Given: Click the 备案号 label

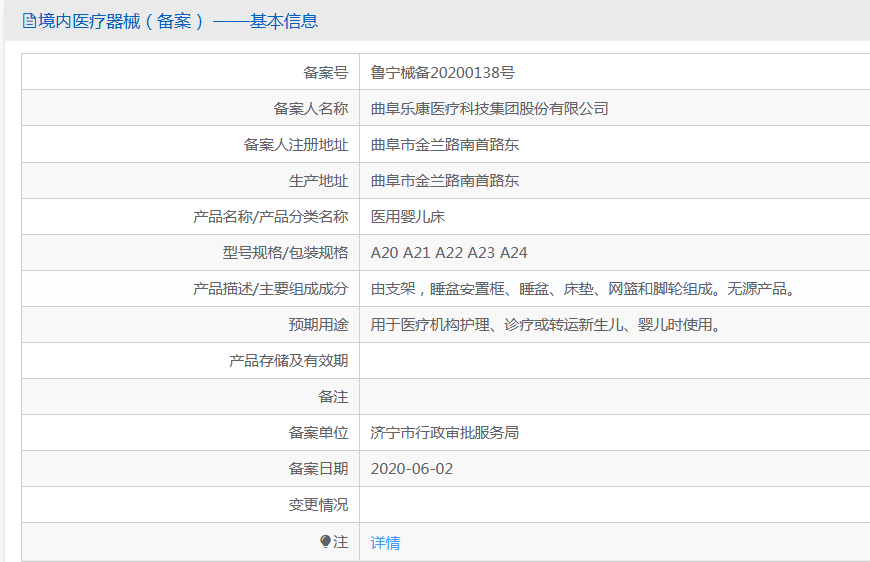Looking at the screenshot, I should click(325, 72).
